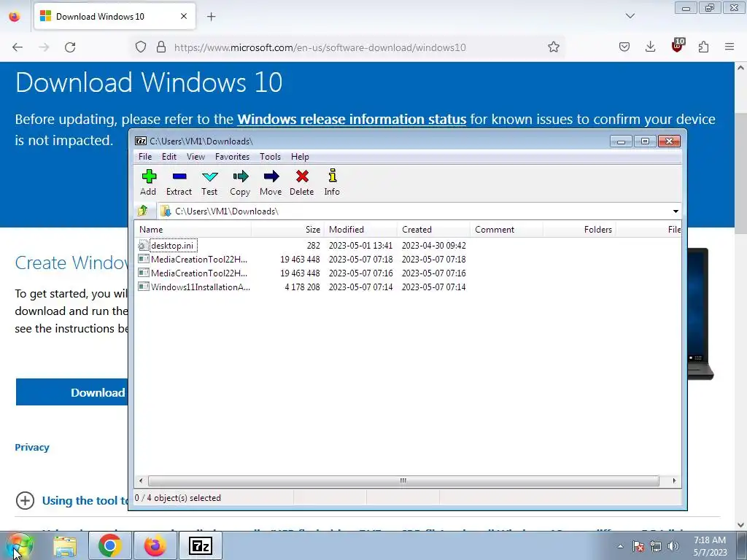Viewport: 747px width, 560px height.
Task: Click the Save to Pocket icon
Action: pos(624,47)
